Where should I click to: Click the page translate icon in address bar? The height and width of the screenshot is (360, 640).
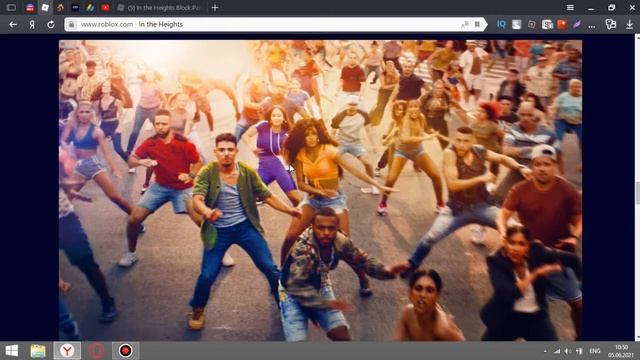coord(464,24)
